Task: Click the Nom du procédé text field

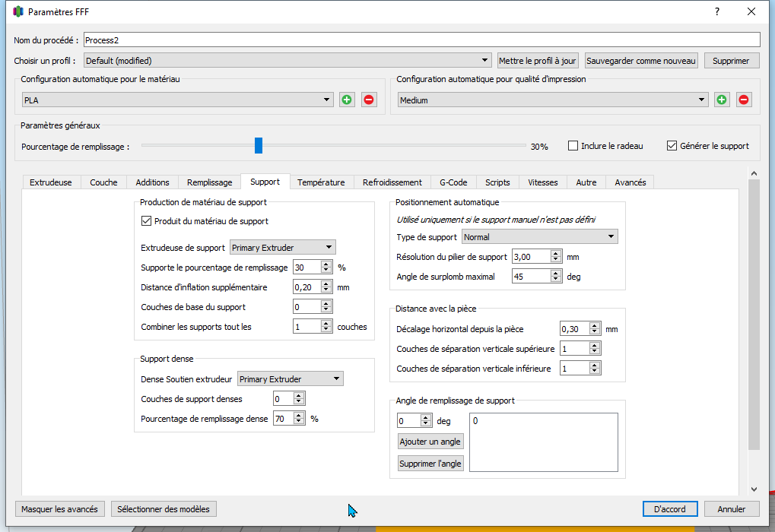Action: 421,40
